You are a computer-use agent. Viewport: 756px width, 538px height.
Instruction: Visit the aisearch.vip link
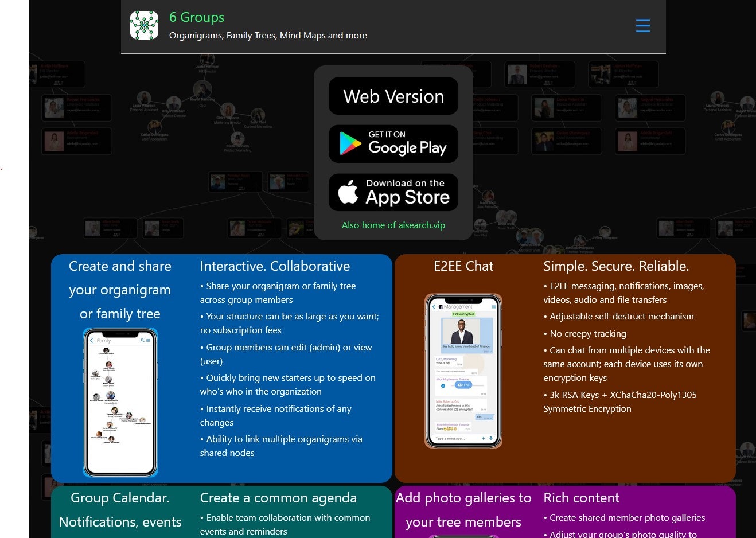[x=393, y=225]
